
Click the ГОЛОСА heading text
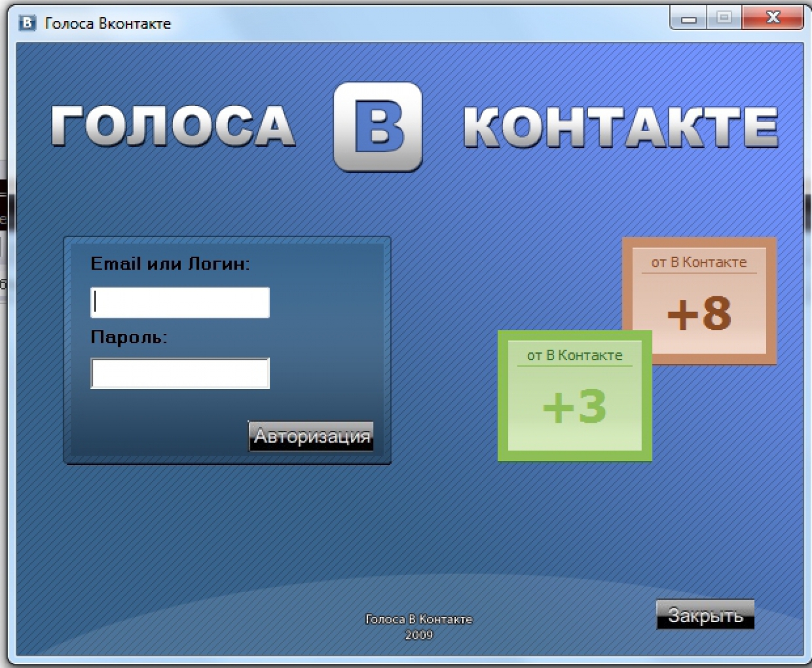pos(173,126)
